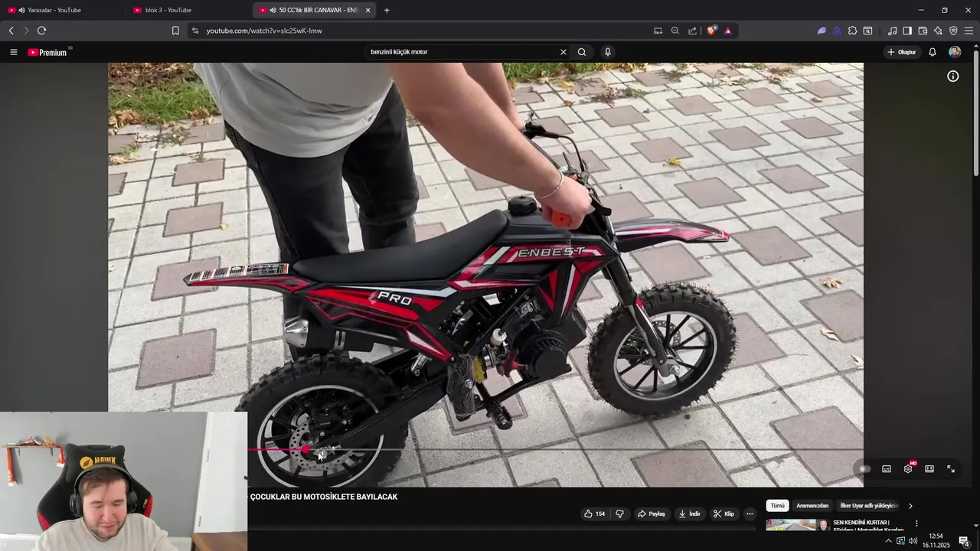Screen dimensions: 980x551
Task: Create a clip with Klip button
Action: pos(724,514)
